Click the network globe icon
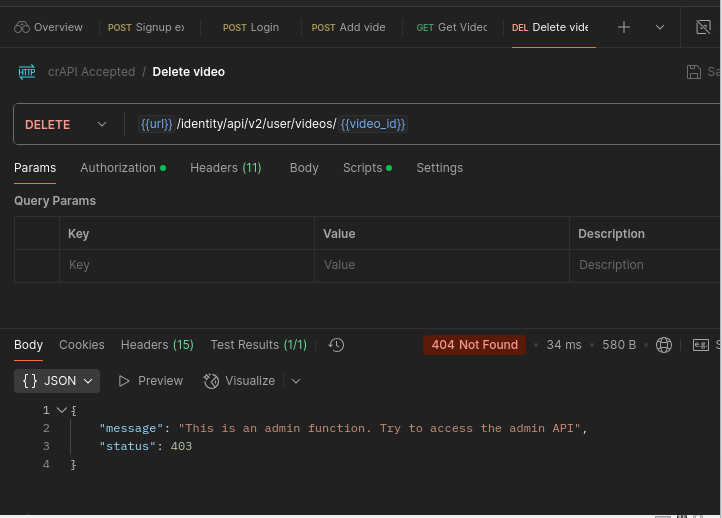 pos(664,345)
